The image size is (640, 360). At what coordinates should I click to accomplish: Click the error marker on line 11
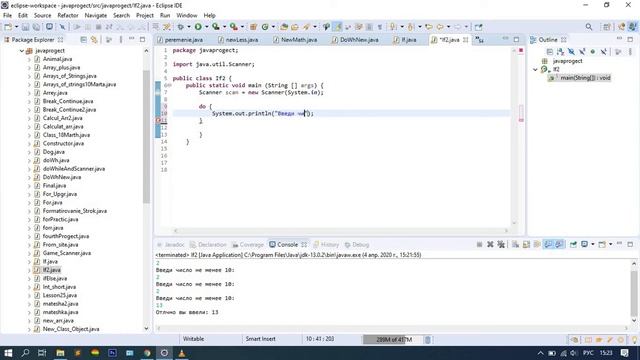[x=159, y=120]
